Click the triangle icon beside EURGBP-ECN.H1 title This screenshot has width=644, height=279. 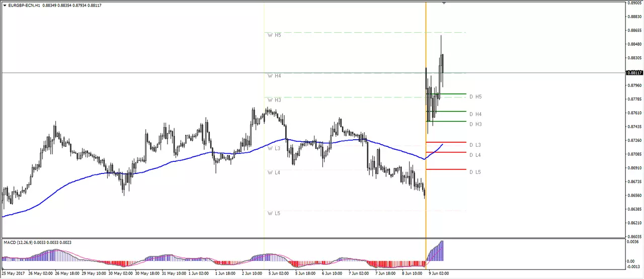pos(5,6)
